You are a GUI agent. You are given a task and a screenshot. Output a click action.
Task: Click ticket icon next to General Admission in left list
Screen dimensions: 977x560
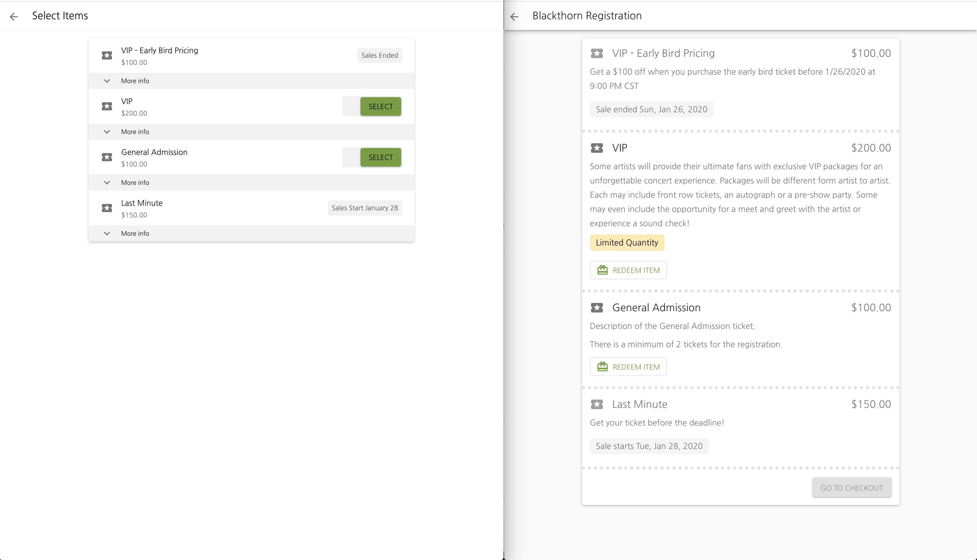pyautogui.click(x=107, y=157)
